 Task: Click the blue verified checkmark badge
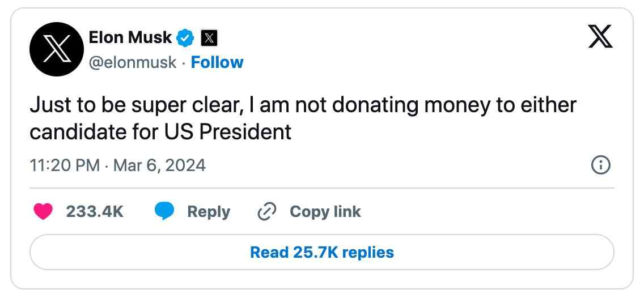[x=185, y=38]
